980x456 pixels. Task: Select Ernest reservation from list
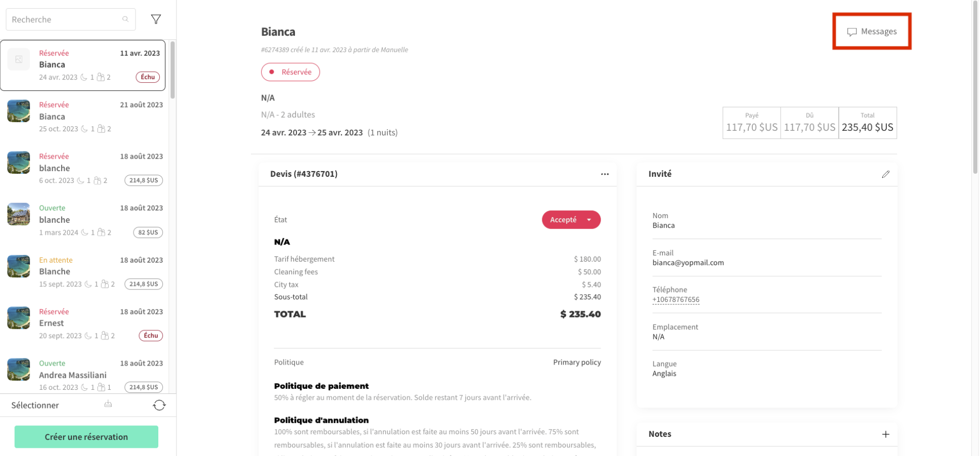click(x=83, y=323)
